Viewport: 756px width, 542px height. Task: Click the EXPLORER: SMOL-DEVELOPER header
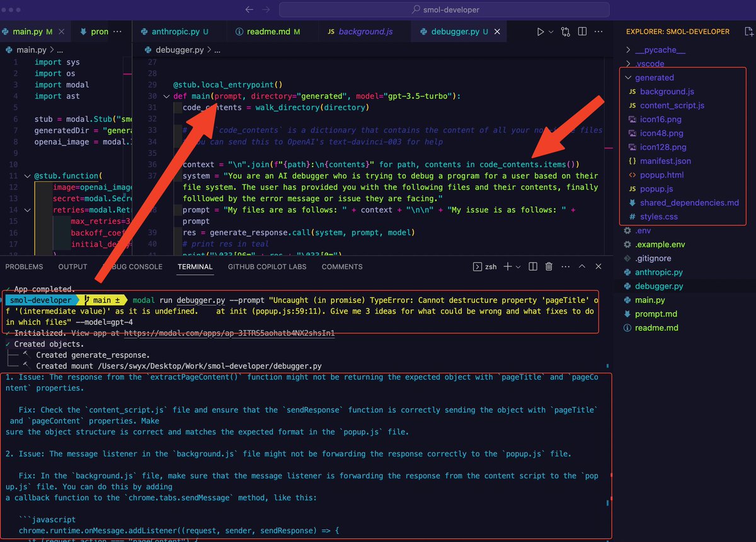(x=678, y=31)
